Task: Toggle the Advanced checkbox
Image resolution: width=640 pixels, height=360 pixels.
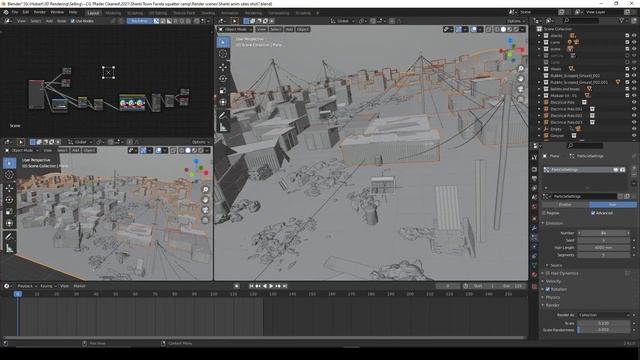Action: coord(593,213)
